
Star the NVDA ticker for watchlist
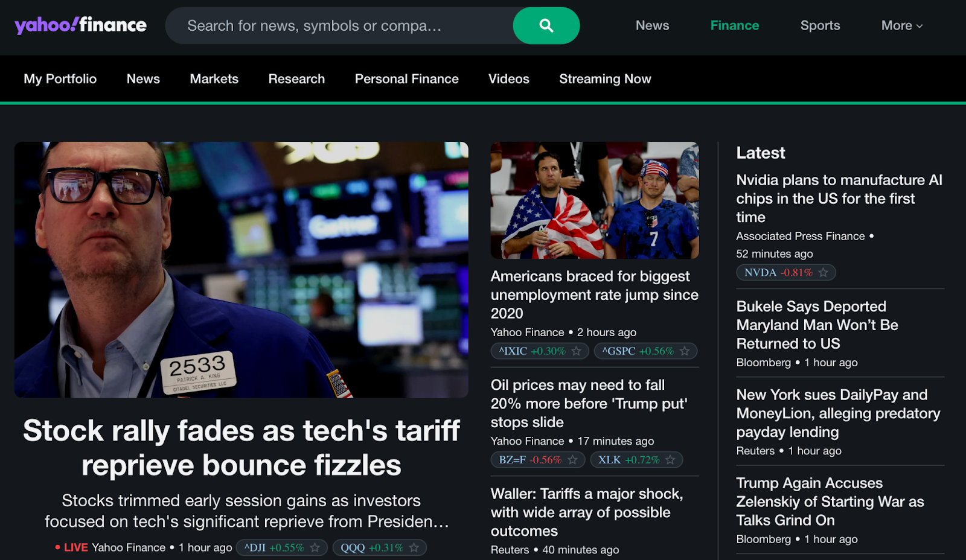point(824,273)
